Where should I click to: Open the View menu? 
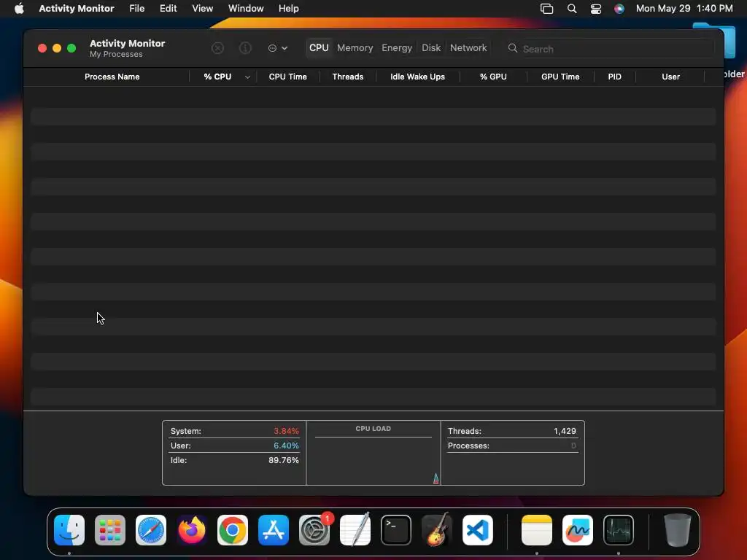coord(203,9)
